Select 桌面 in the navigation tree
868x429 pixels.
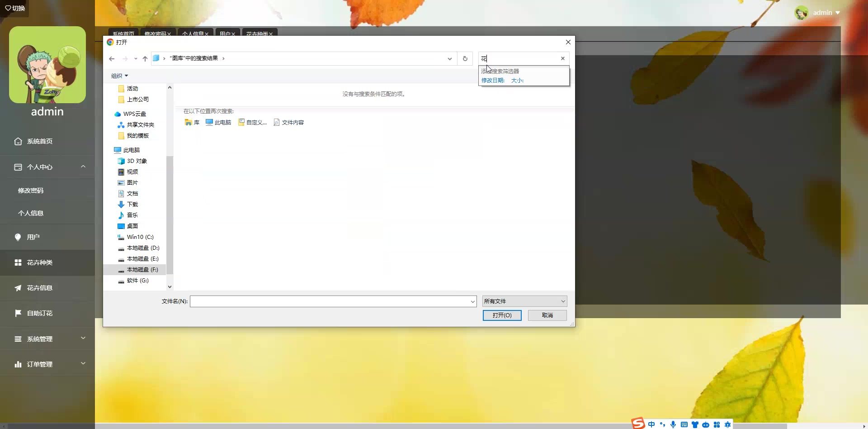pyautogui.click(x=127, y=226)
